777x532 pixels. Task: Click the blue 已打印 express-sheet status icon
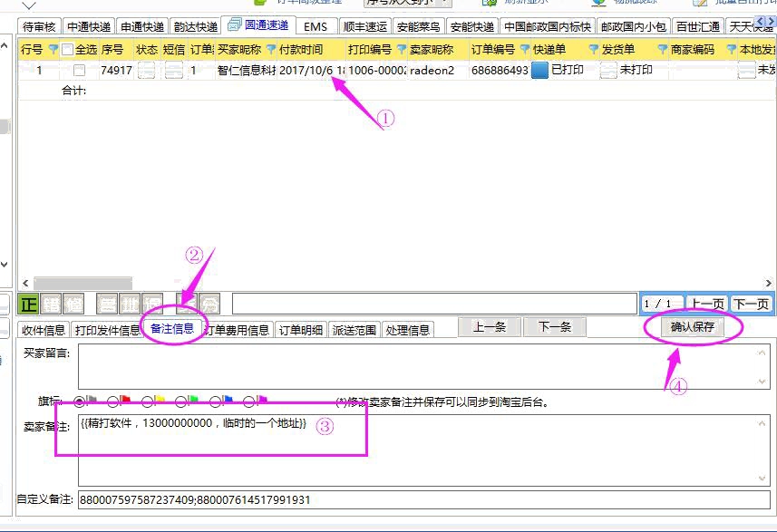(539, 70)
